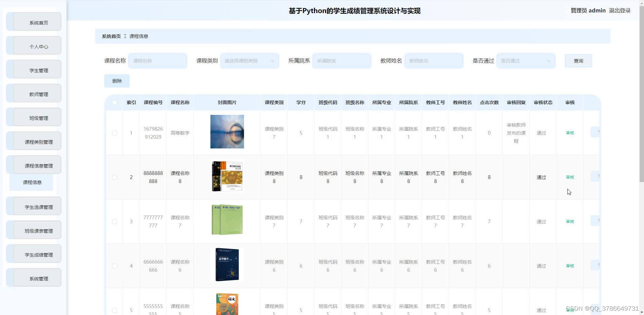The height and width of the screenshot is (315, 644).
Task: Check the row 1 高等数学 checkbox
Action: tap(115, 133)
